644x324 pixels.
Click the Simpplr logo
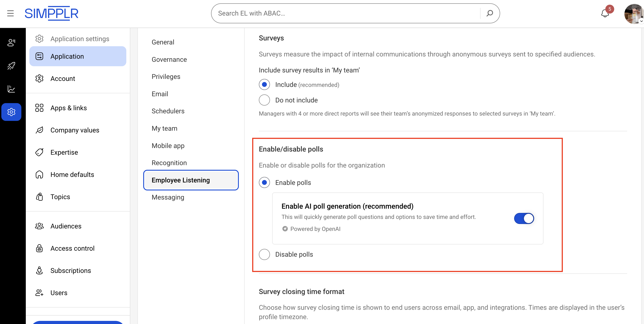[52, 13]
